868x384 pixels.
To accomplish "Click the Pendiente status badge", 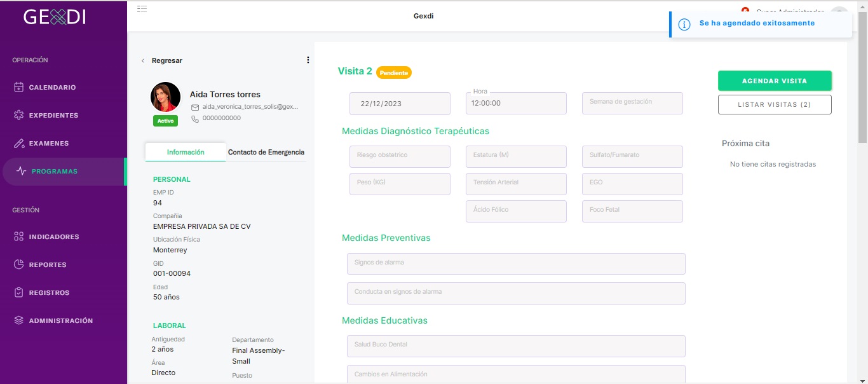I will [x=394, y=72].
